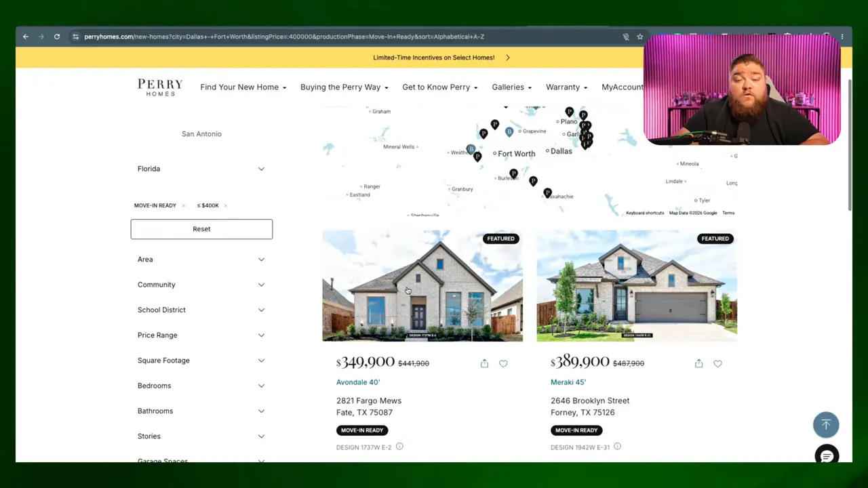Expand the Bedrooms filter
The height and width of the screenshot is (488, 868).
pyautogui.click(x=201, y=386)
